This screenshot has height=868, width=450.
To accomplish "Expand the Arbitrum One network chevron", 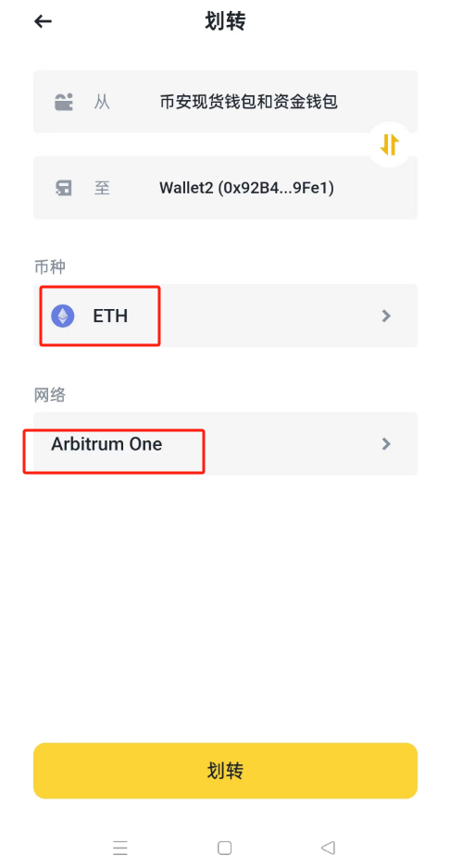I will pyautogui.click(x=387, y=444).
